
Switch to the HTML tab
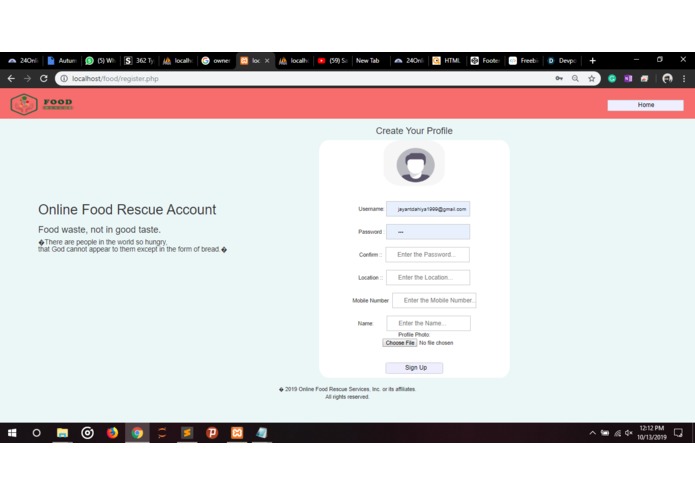click(447, 61)
